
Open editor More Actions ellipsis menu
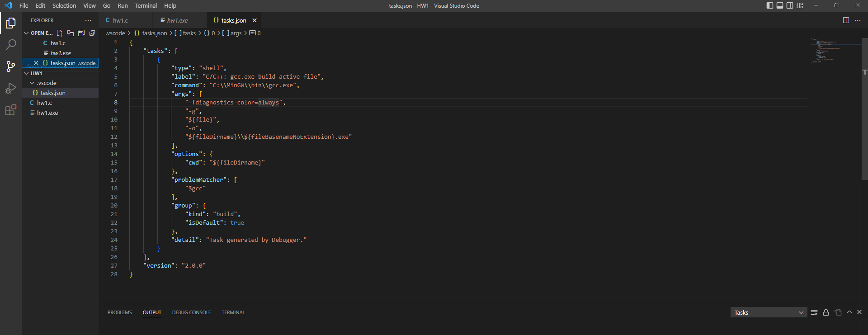858,20
